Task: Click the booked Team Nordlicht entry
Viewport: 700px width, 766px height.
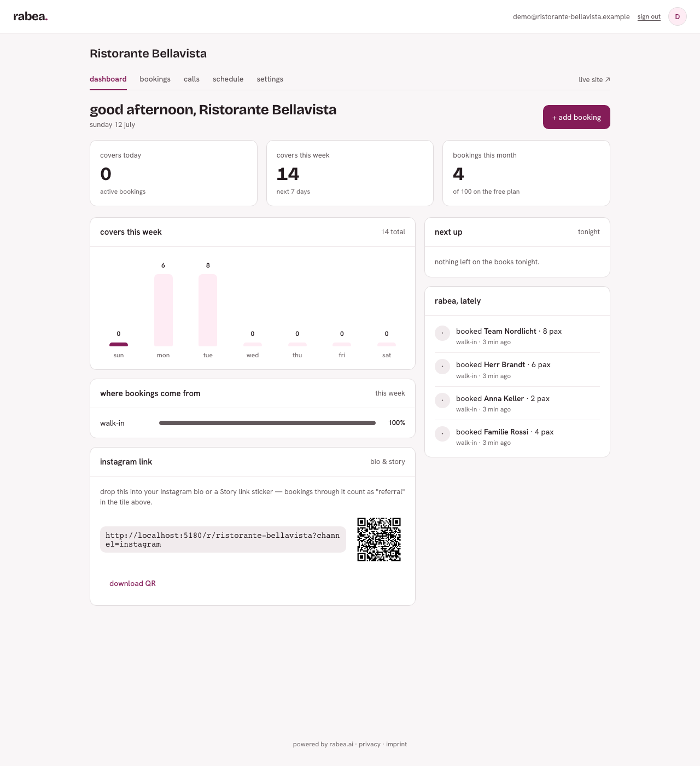Action: 517,336
